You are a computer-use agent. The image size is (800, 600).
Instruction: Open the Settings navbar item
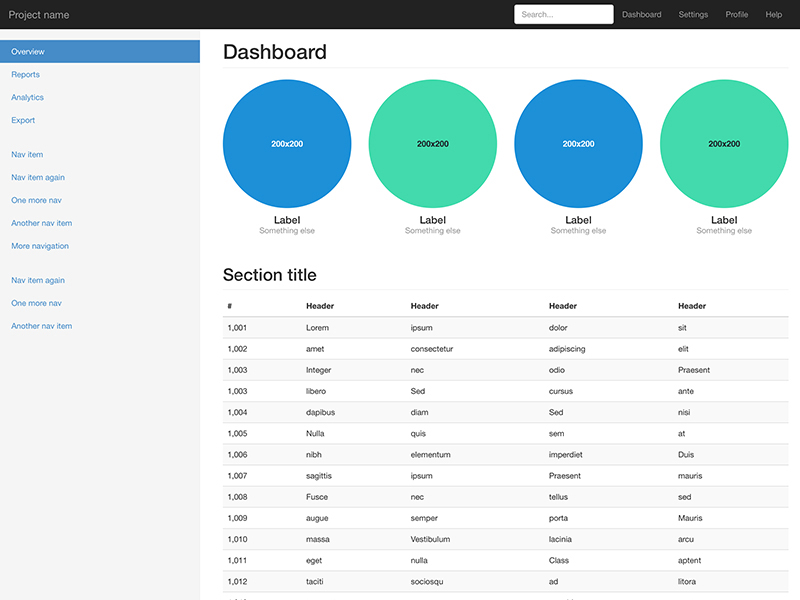tap(693, 14)
